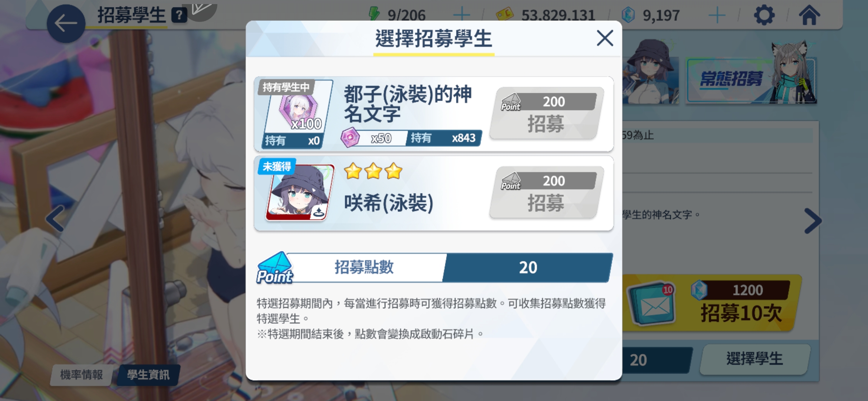Click 招募10次 button costing 1200
868x401 pixels.
click(712, 303)
